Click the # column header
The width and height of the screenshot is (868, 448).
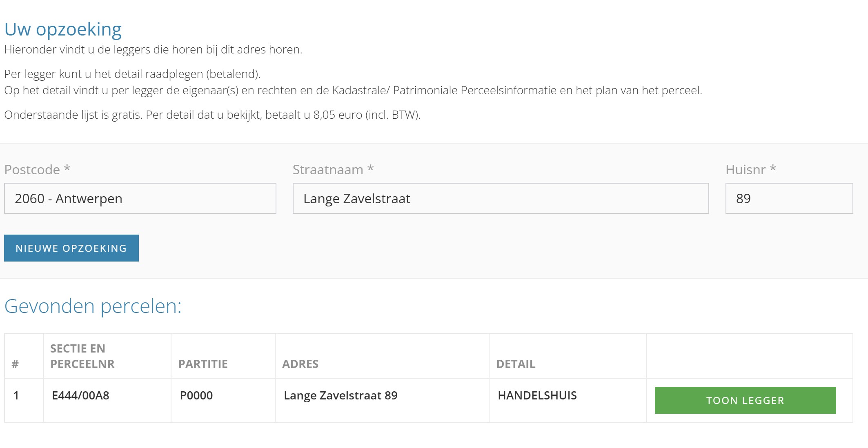coord(15,364)
